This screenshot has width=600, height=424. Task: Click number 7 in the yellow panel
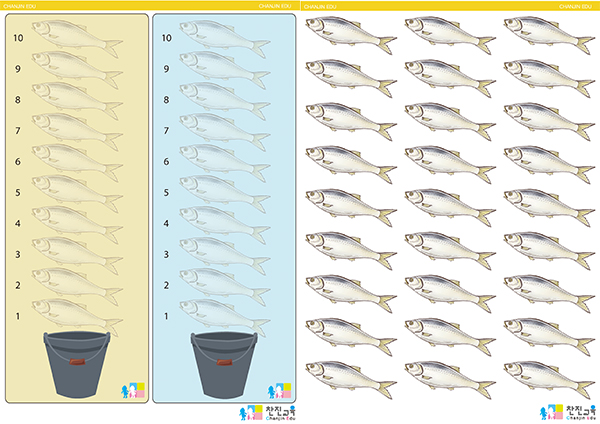point(18,131)
